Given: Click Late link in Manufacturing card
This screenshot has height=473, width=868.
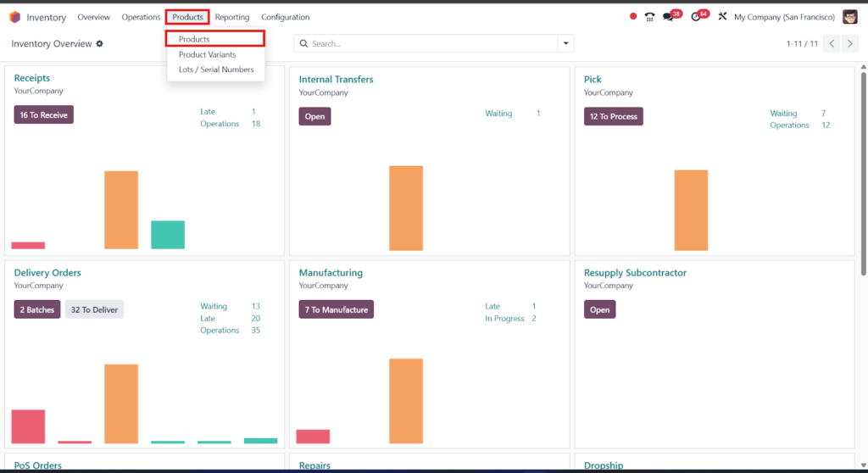Looking at the screenshot, I should tap(492, 306).
